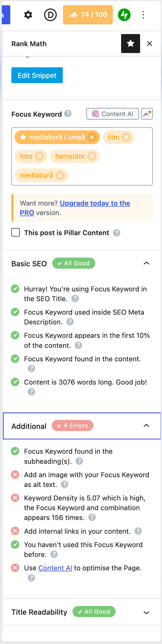Remove the 'film' keyword tag
Image resolution: width=162 pixels, height=644 pixels.
[126, 137]
